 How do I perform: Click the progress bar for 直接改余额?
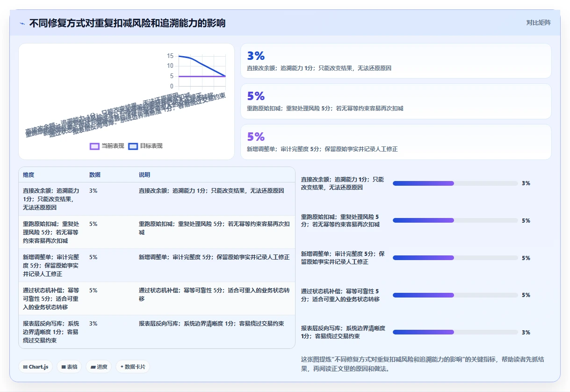point(455,183)
